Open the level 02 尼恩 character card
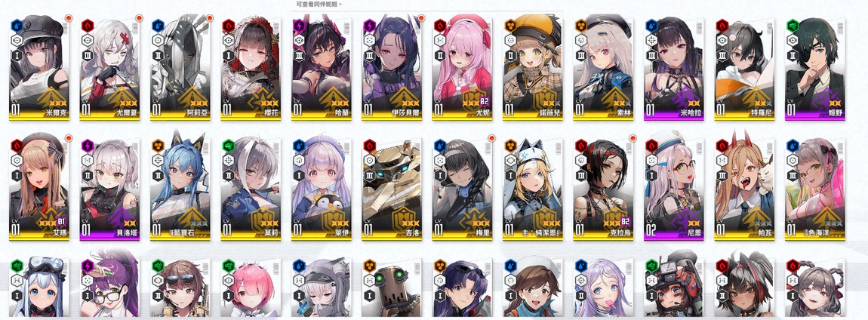 [x=674, y=188]
